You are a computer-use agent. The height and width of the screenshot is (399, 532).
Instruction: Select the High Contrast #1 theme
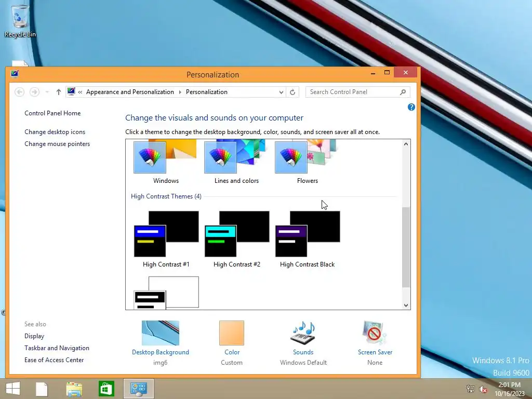(166, 240)
